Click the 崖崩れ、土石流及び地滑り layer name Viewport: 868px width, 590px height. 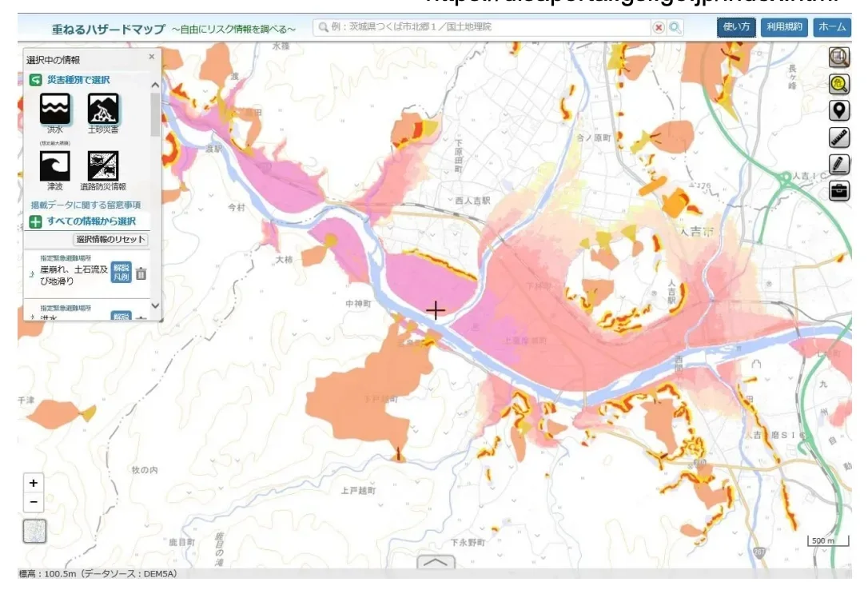tap(74, 275)
